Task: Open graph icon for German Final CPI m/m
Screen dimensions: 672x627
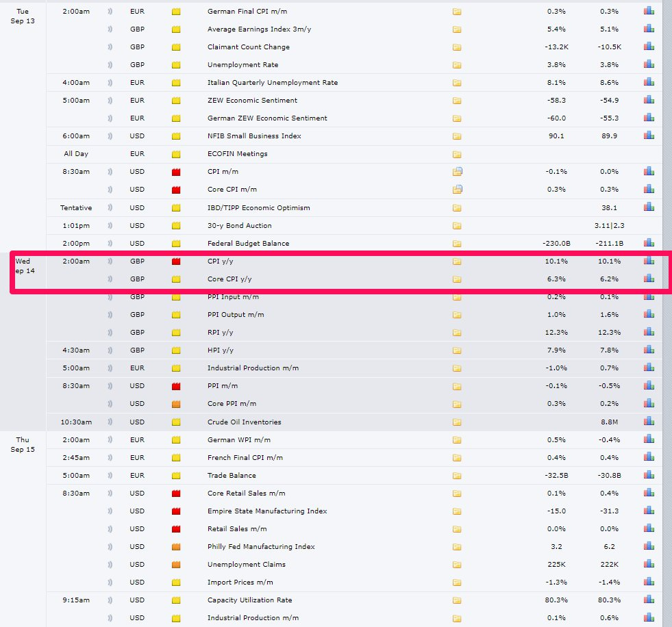Action: tap(649, 11)
